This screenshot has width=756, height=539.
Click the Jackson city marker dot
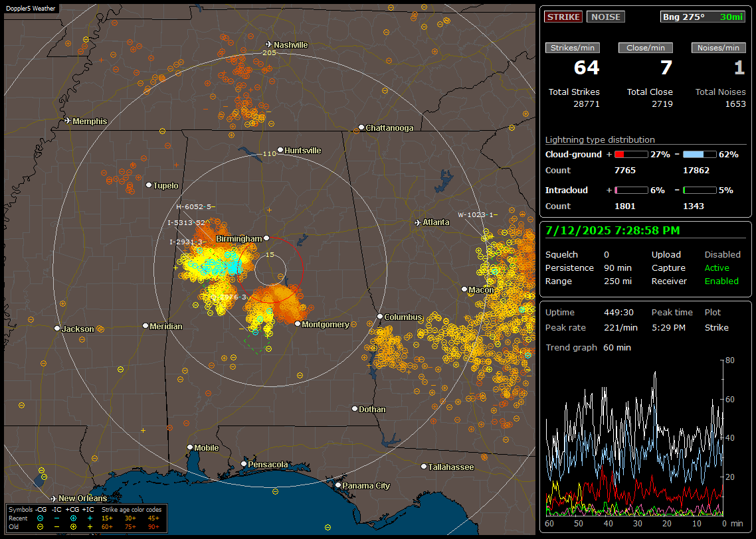57,329
